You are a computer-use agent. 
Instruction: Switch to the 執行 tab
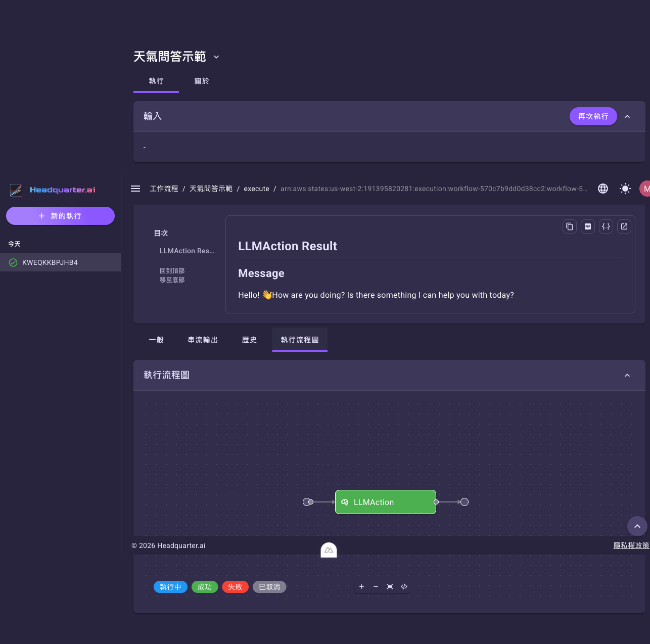(156, 81)
